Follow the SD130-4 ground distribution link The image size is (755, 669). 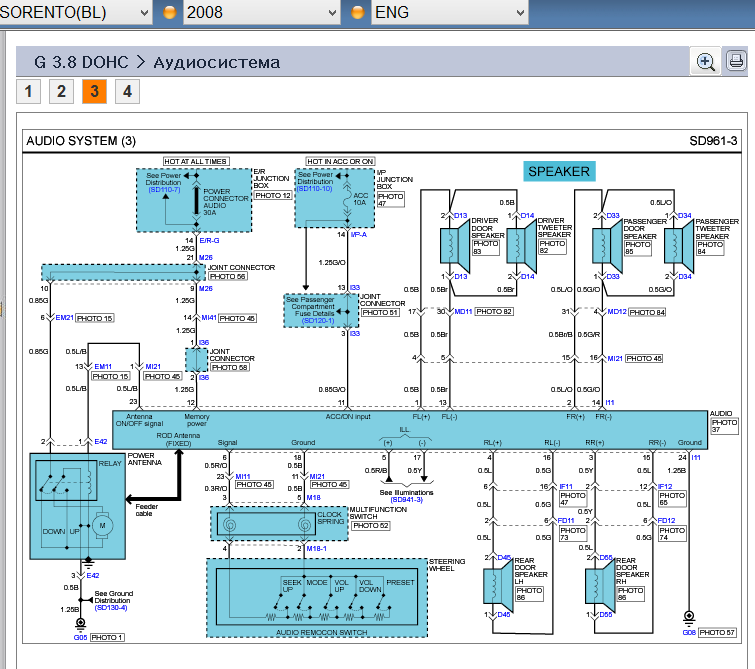tap(111, 607)
